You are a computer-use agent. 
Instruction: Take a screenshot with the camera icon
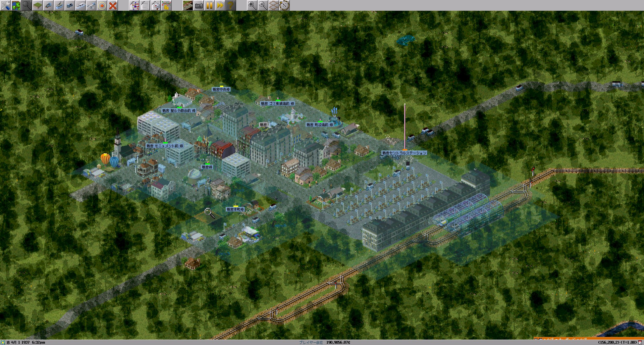[x=199, y=5]
